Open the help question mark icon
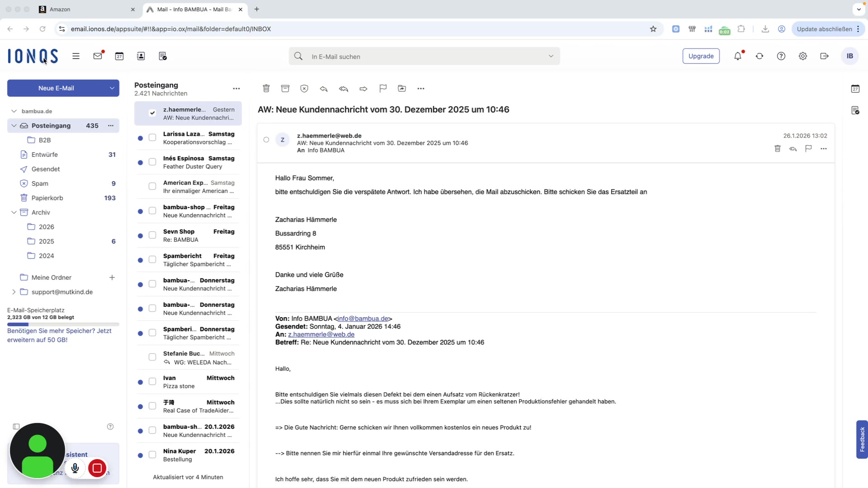868x488 pixels. pyautogui.click(x=781, y=56)
